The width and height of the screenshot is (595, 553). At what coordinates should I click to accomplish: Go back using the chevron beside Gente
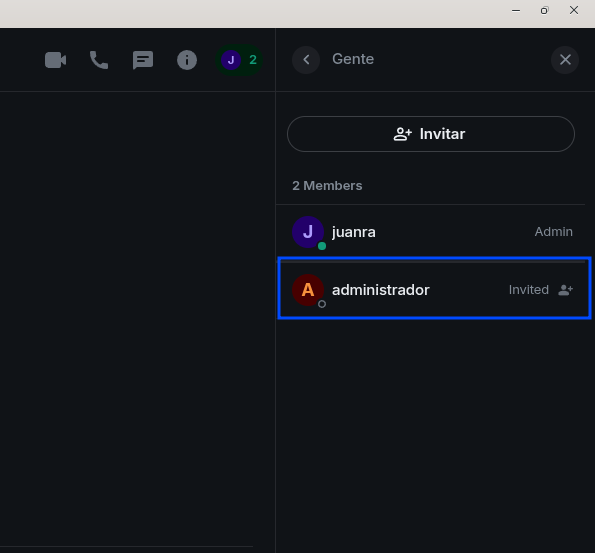pyautogui.click(x=306, y=60)
